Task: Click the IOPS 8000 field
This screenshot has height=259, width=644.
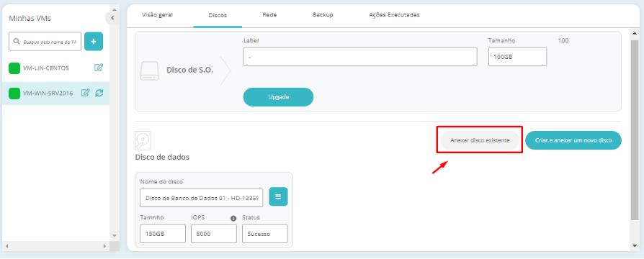Action: [214, 234]
